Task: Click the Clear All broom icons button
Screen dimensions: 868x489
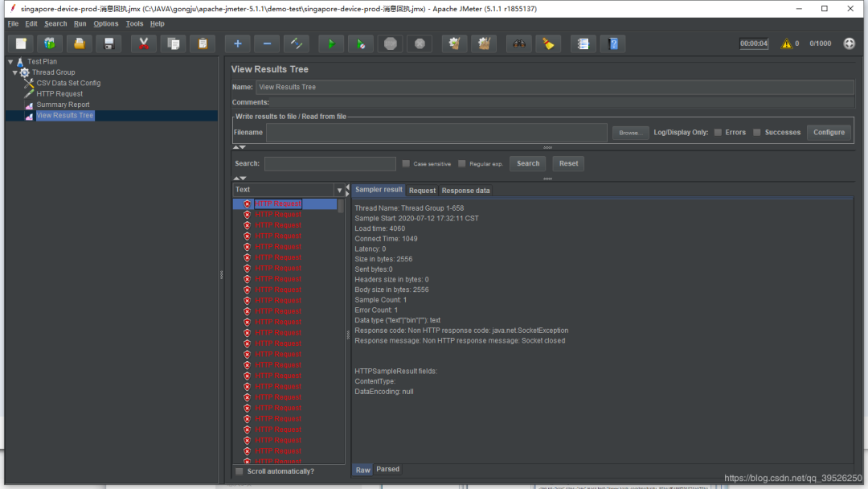Action: coord(483,43)
